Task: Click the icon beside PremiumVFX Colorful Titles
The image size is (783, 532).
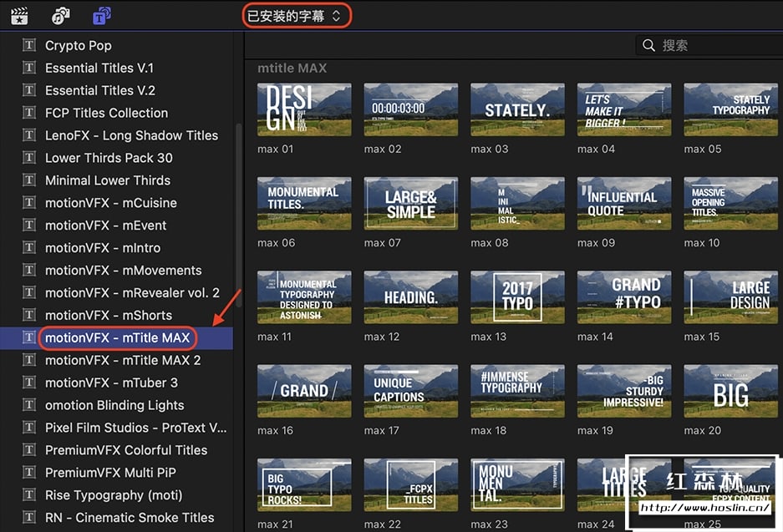Action: click(x=29, y=449)
